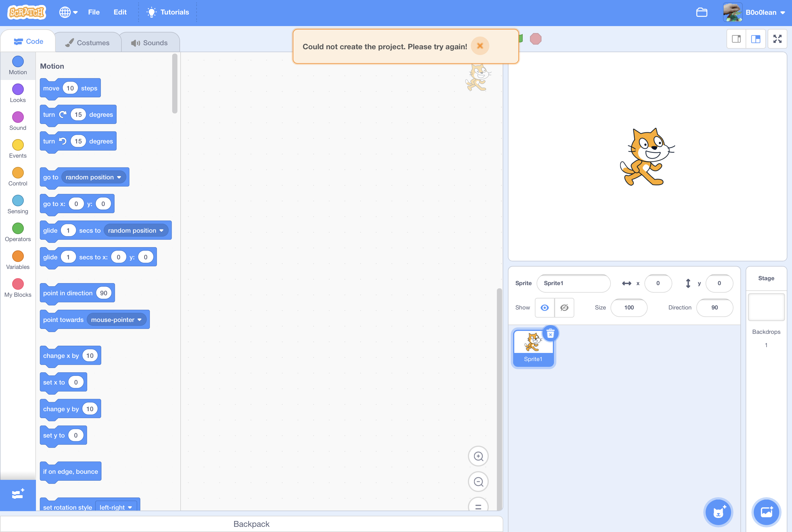Screen dimensions: 792x532
Task: Click the red stop sign button
Action: coord(535,39)
